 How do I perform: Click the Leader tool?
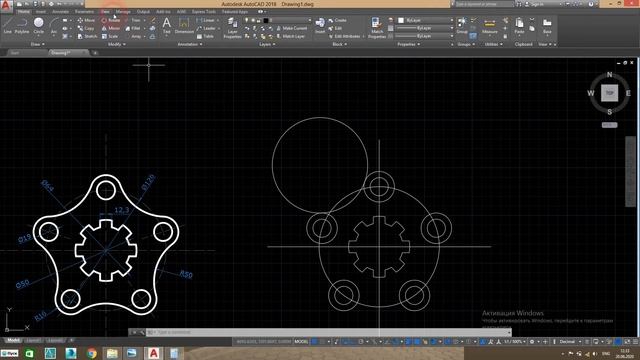(206, 28)
